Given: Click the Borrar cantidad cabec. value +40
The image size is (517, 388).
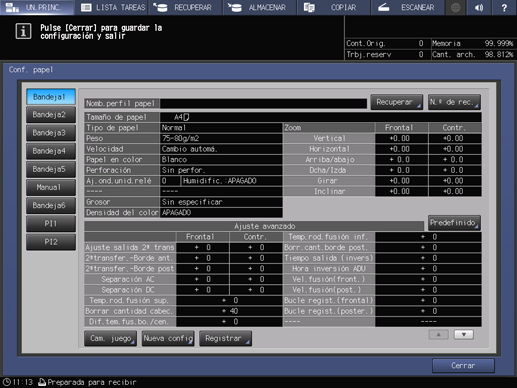Looking at the screenshot, I should 229,311.
